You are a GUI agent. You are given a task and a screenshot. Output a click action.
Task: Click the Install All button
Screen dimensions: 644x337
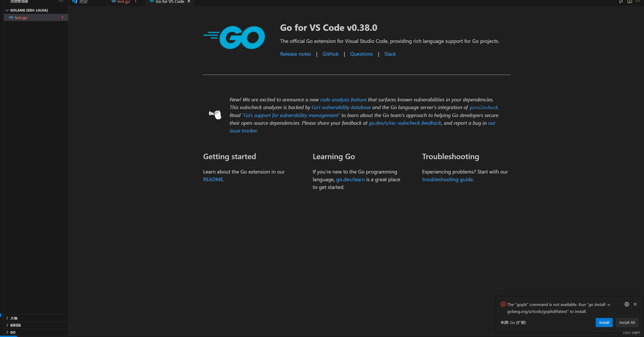627,322
